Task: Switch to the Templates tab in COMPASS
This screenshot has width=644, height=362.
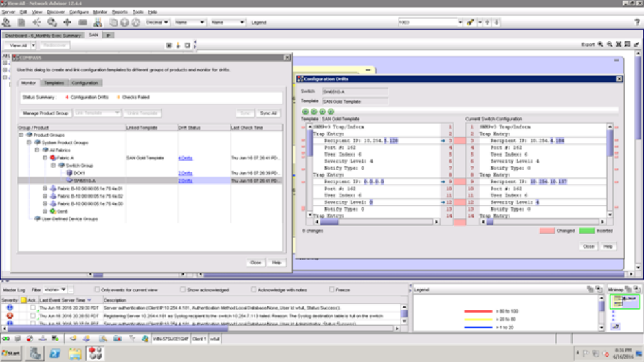Action: click(54, 83)
